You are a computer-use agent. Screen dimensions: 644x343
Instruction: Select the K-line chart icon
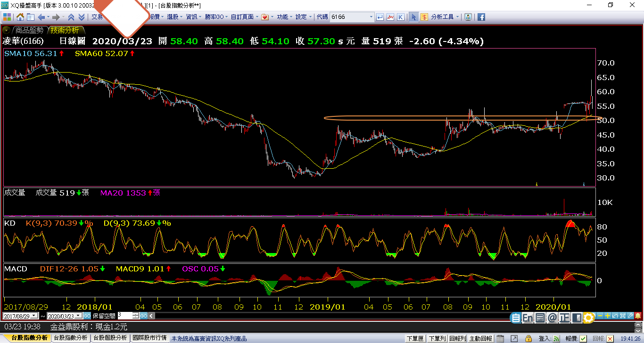coord(400,17)
